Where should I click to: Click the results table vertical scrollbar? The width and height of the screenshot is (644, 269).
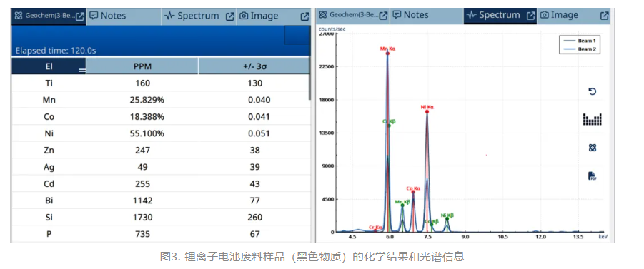pyautogui.click(x=309, y=87)
